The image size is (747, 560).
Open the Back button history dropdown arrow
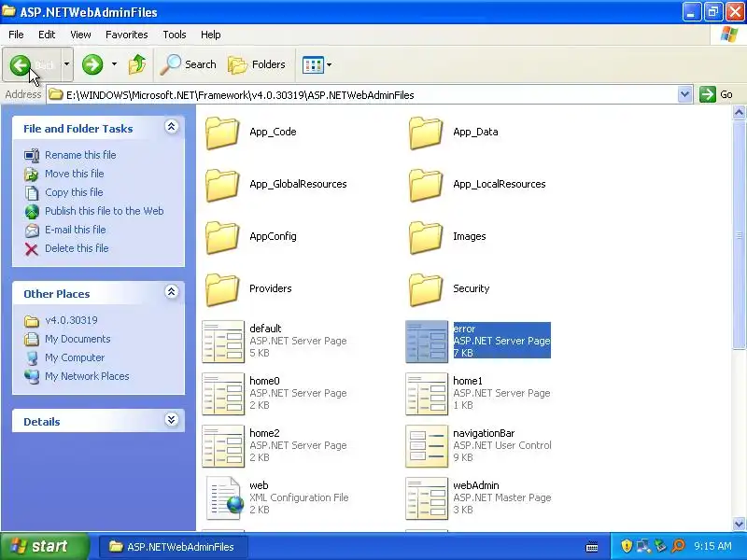(66, 64)
